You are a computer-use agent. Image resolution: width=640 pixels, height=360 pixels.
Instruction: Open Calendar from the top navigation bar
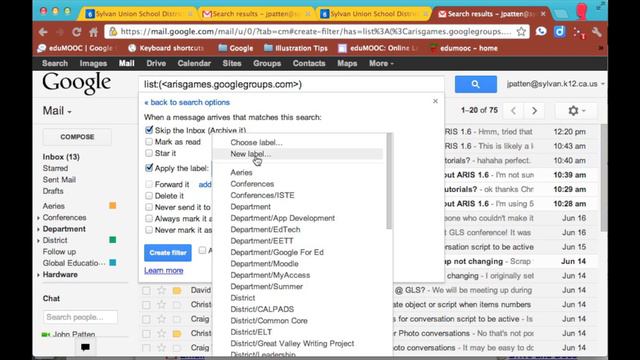tap(194, 63)
